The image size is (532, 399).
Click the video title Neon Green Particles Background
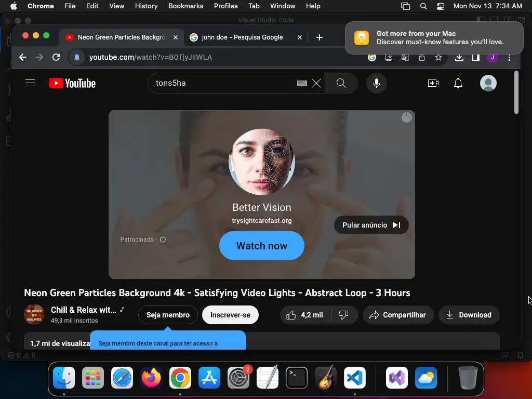[x=217, y=293]
